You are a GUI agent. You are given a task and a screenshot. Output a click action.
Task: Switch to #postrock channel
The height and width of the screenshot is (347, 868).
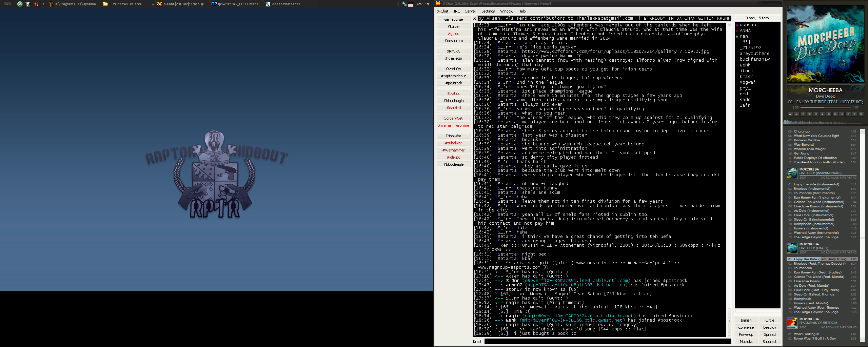(x=453, y=83)
